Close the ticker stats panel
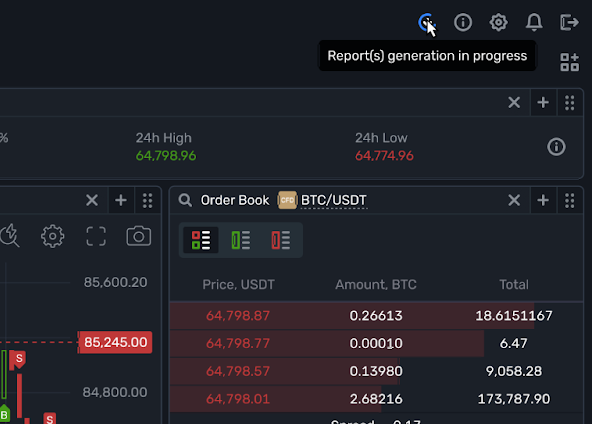The image size is (592, 424). (514, 102)
